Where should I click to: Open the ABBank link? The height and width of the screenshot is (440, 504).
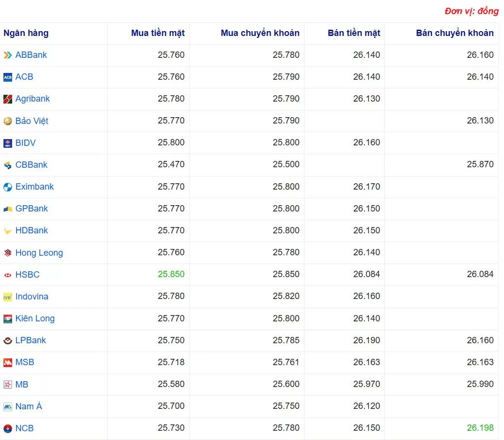(x=31, y=55)
